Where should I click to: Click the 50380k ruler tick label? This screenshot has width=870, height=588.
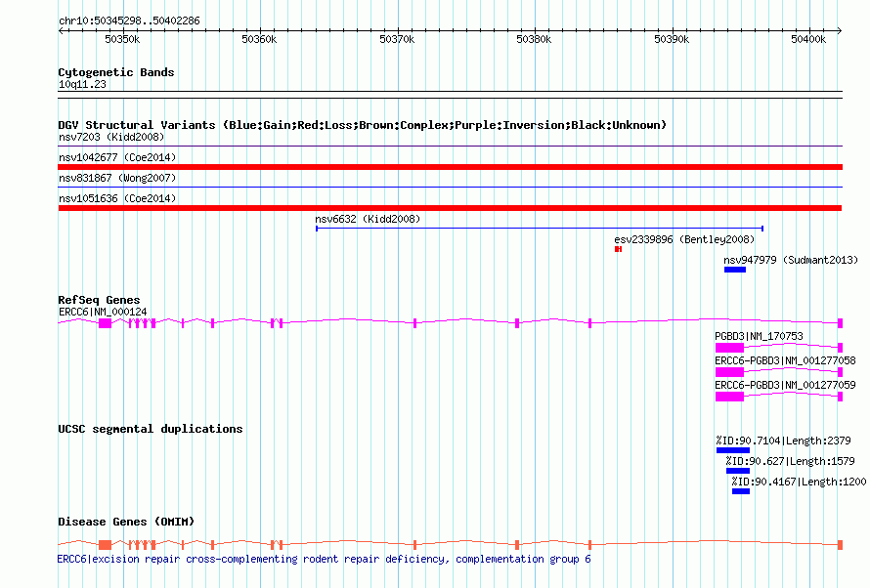point(534,39)
